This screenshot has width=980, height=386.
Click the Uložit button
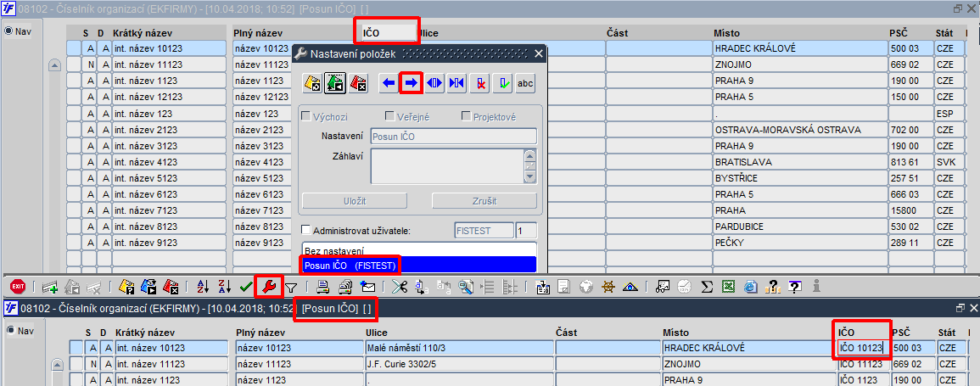point(355,200)
